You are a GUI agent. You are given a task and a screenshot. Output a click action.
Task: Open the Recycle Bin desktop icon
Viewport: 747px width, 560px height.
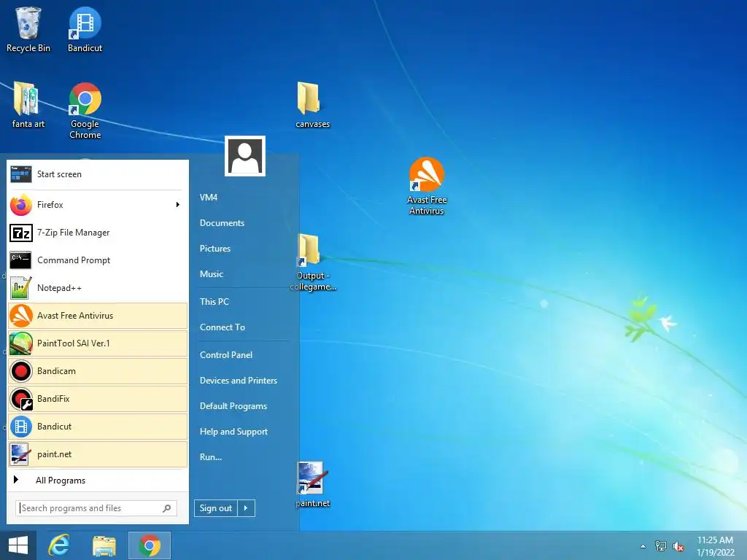[28, 29]
